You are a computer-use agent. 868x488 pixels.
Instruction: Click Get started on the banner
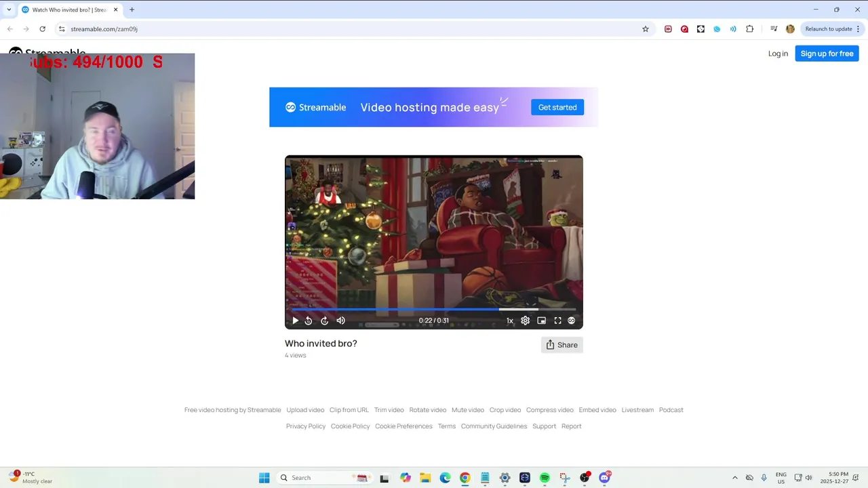557,107
